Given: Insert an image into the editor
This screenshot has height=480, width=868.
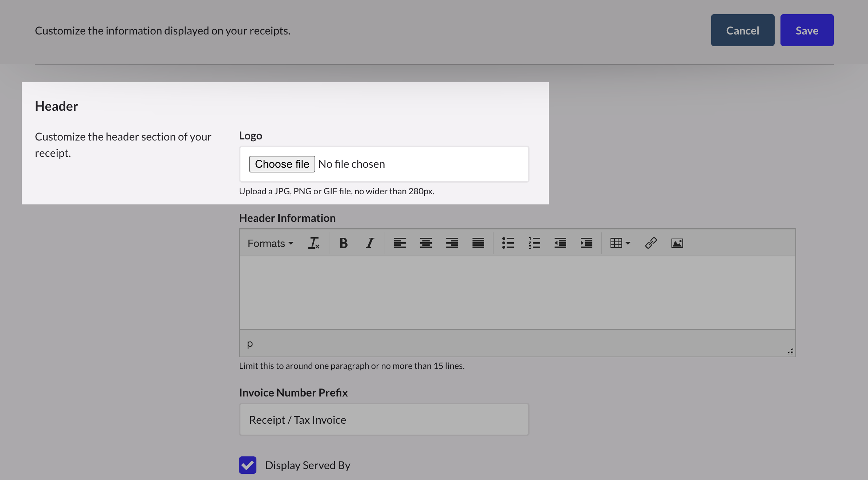Looking at the screenshot, I should coord(677,243).
